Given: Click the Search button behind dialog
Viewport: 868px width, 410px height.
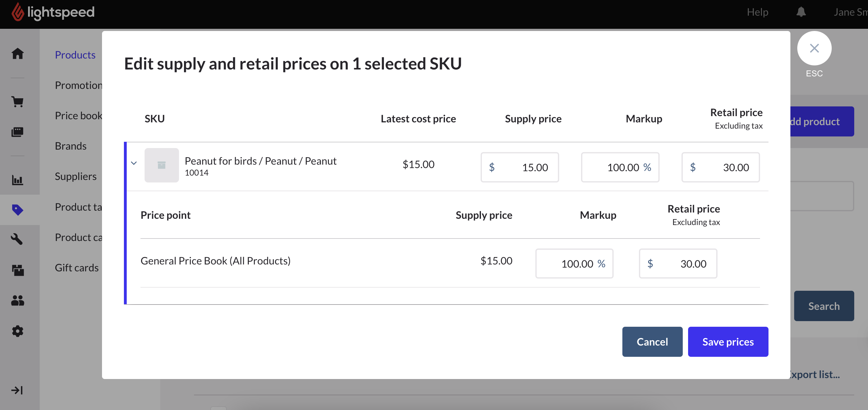Looking at the screenshot, I should pos(824,306).
